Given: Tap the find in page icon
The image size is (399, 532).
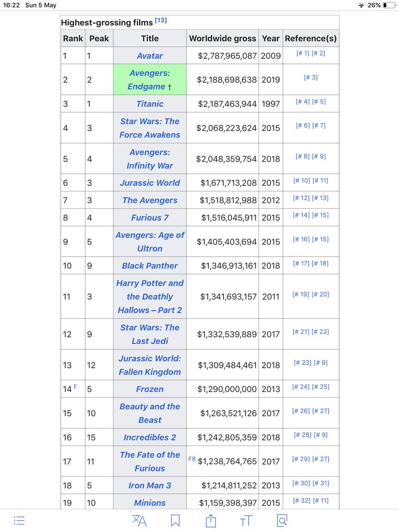Looking at the screenshot, I should pos(282,520).
